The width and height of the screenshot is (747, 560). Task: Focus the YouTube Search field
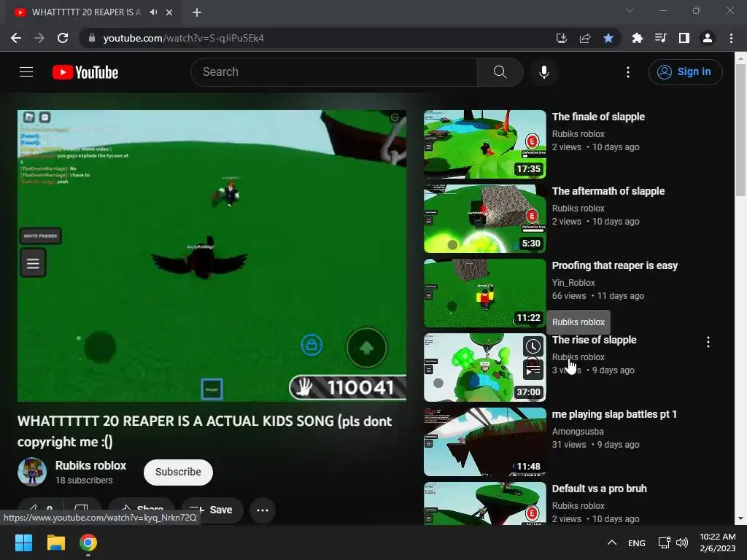click(x=333, y=72)
